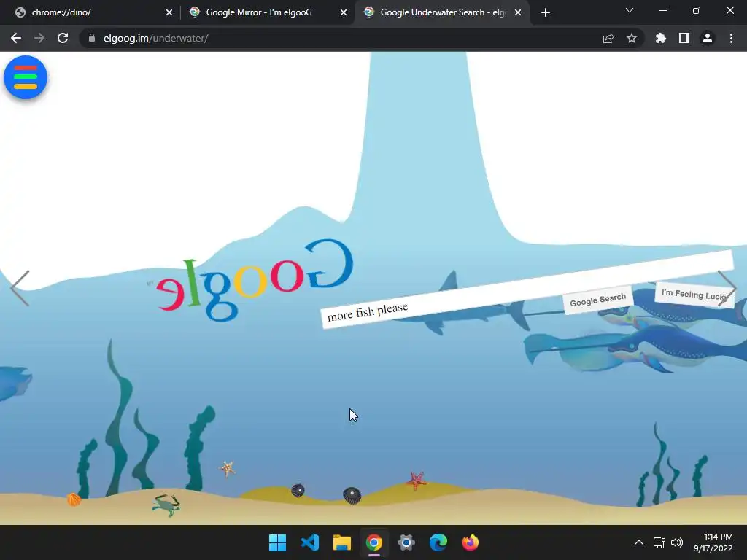Click the left black sea urchin
Viewport: 747px width, 560px height.
pos(298,490)
